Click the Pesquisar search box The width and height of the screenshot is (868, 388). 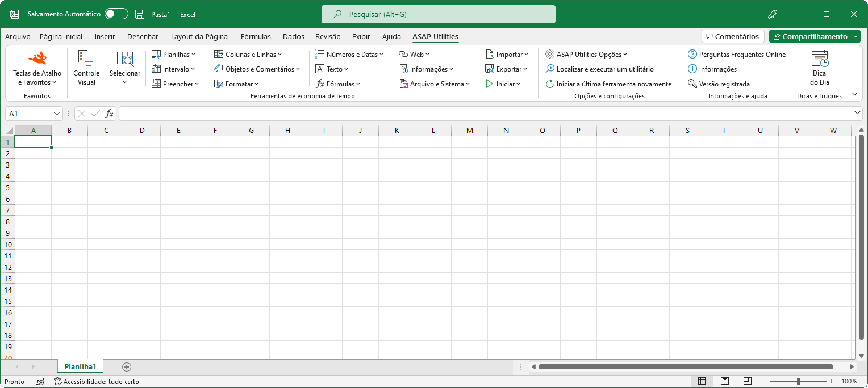(438, 14)
